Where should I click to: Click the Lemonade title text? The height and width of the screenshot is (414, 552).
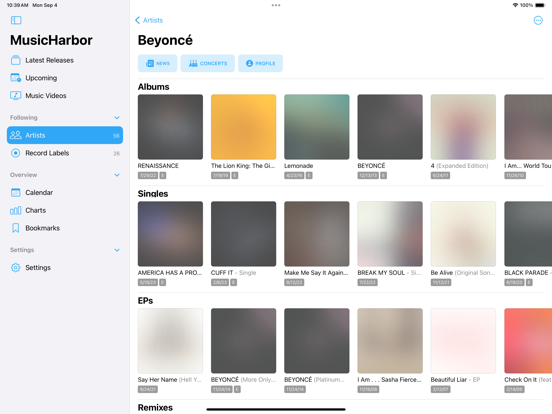299,166
